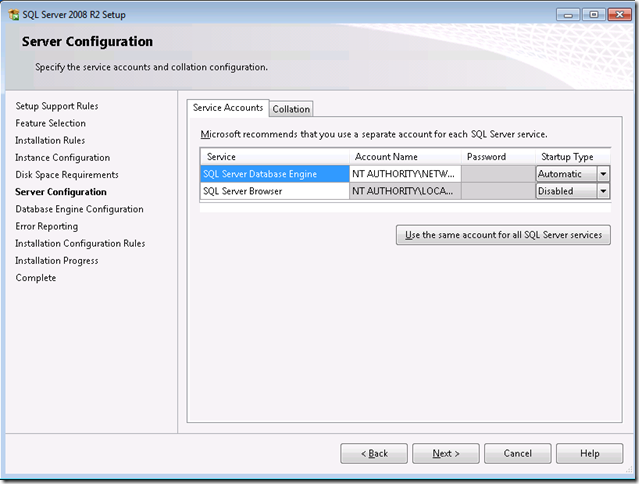
Task: Click the NT AUTHORITY\NETW... account name cell
Action: pos(405,174)
